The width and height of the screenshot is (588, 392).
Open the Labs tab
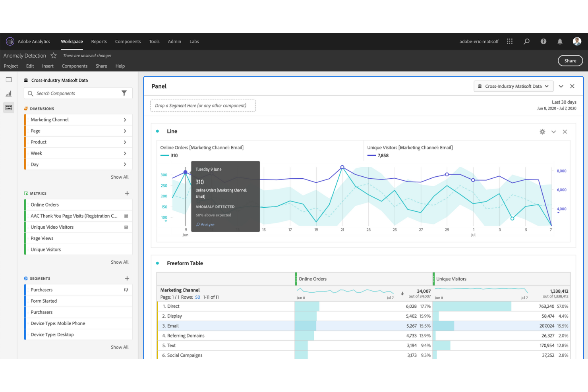194,41
